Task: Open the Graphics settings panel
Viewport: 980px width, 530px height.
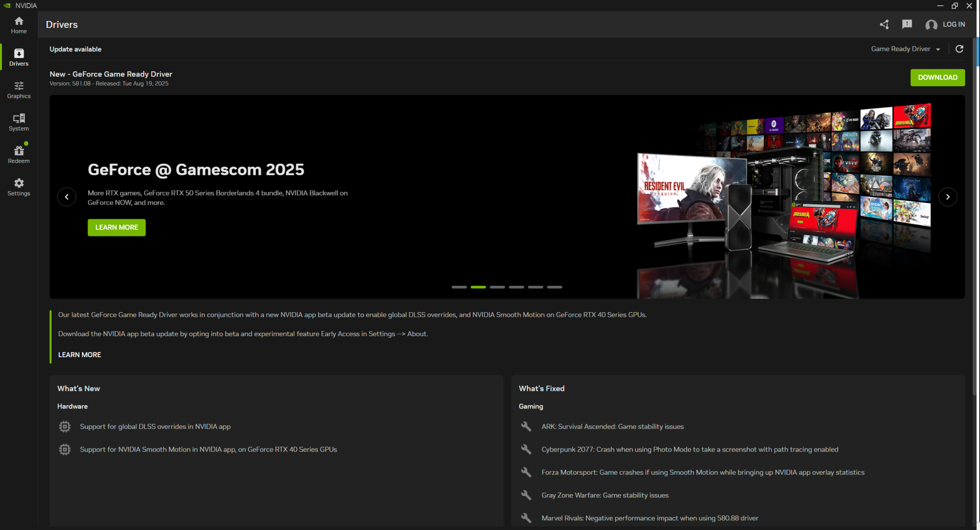Action: 19,89
